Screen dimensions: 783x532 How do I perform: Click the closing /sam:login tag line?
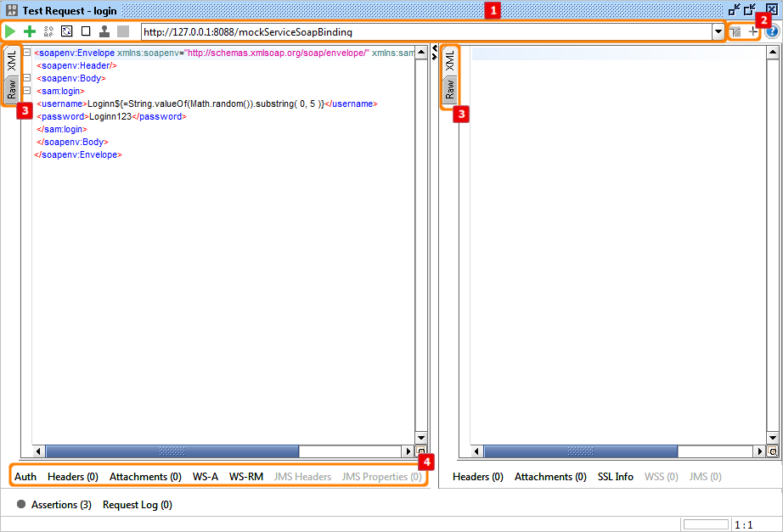point(62,129)
